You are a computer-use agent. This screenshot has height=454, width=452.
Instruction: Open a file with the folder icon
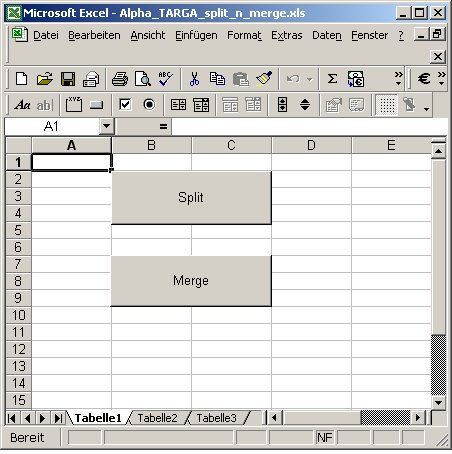click(x=45, y=79)
